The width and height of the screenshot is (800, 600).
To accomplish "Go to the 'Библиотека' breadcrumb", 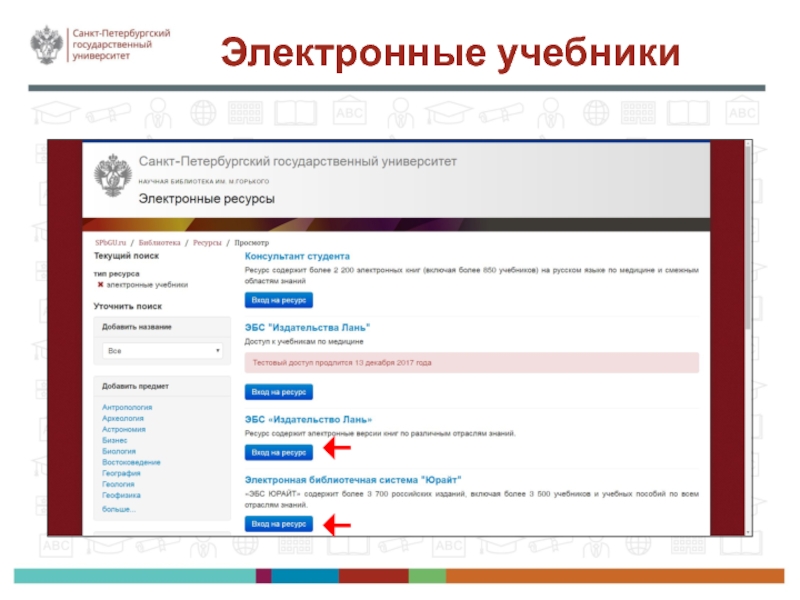I will click(x=159, y=243).
